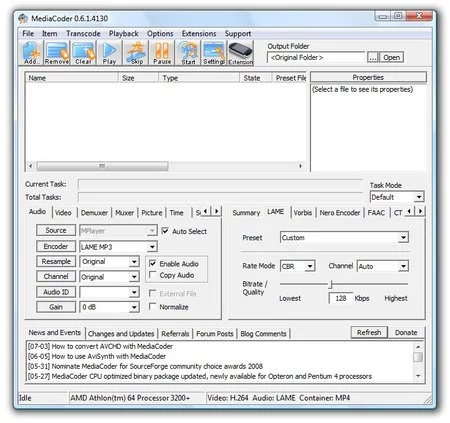450x423 pixels.
Task: Click the Start transcoding toolbar icon
Action: [x=188, y=53]
